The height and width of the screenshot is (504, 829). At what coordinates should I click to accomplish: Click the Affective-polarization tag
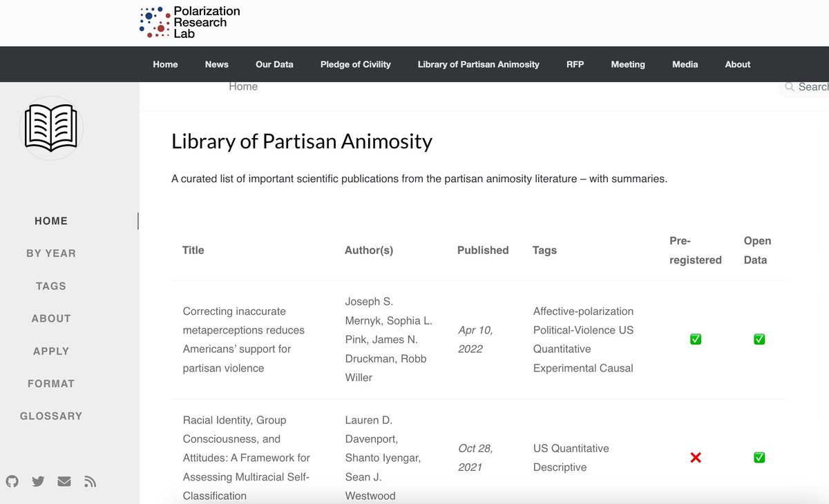click(583, 311)
